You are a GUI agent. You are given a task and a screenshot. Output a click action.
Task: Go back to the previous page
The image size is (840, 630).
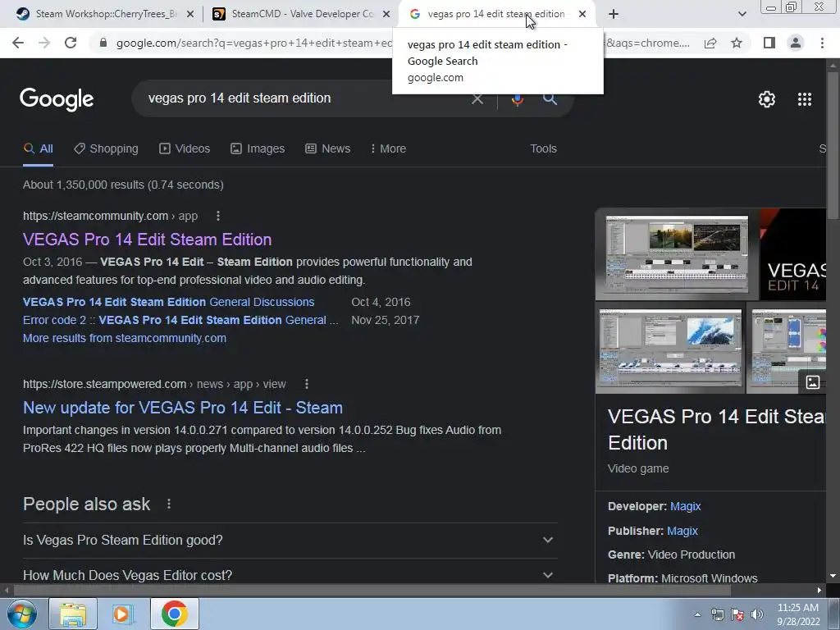coord(18,43)
